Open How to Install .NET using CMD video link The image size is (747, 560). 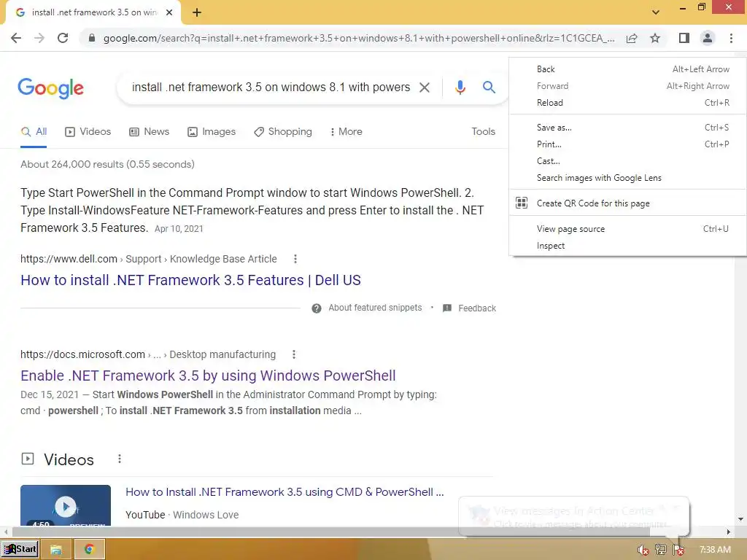pyautogui.click(x=285, y=492)
